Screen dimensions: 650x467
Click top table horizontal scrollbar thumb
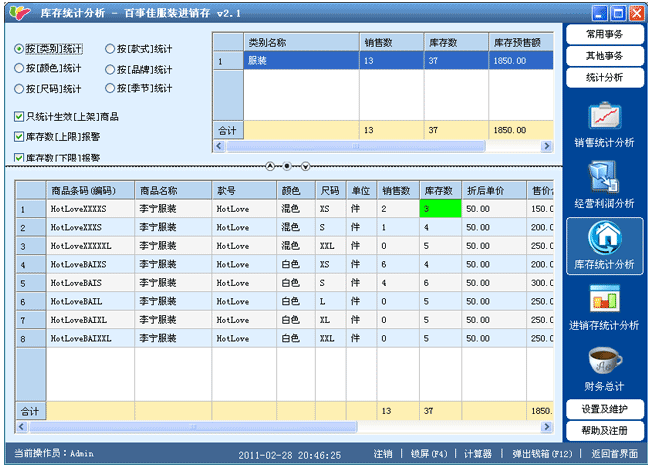point(356,146)
